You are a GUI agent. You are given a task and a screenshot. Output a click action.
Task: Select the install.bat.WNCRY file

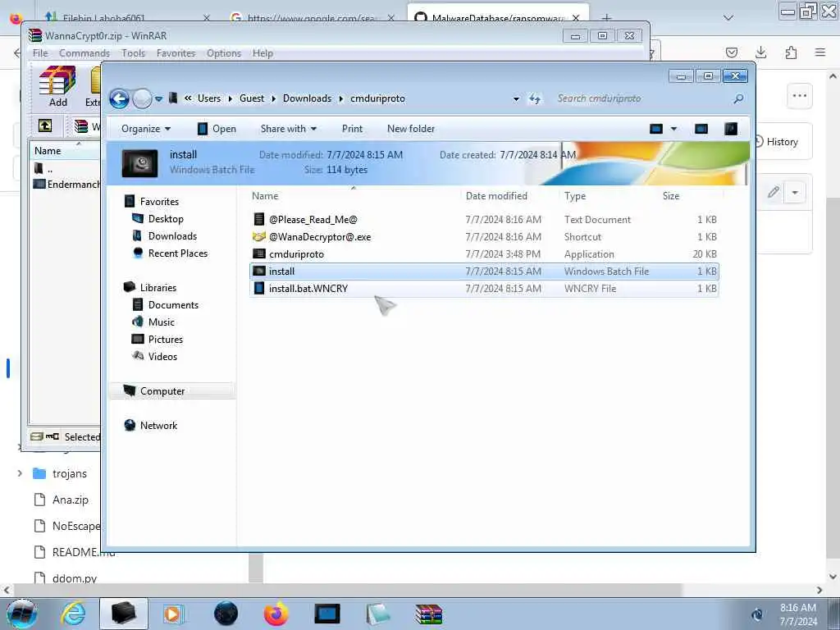(484, 288)
